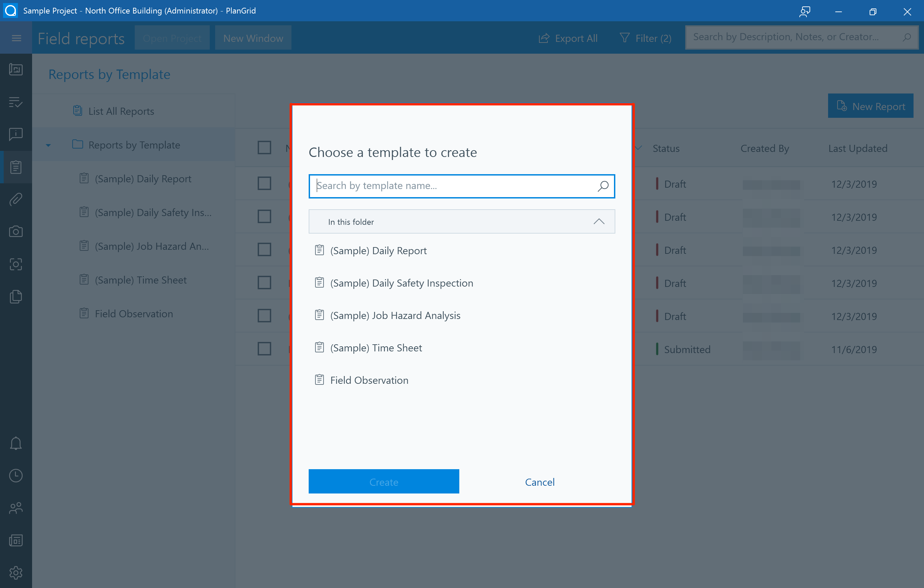
Task: Open the Filter (2) options
Action: tap(645, 38)
